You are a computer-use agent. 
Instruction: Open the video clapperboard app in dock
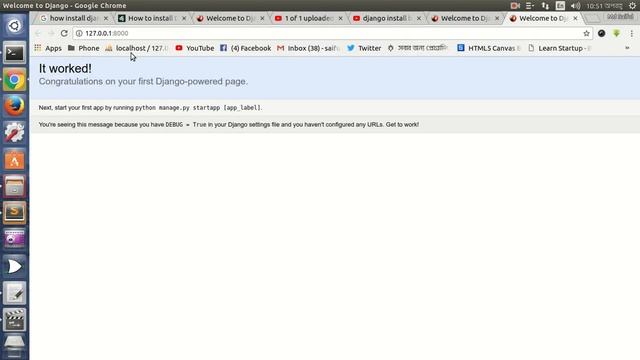[x=14, y=319]
